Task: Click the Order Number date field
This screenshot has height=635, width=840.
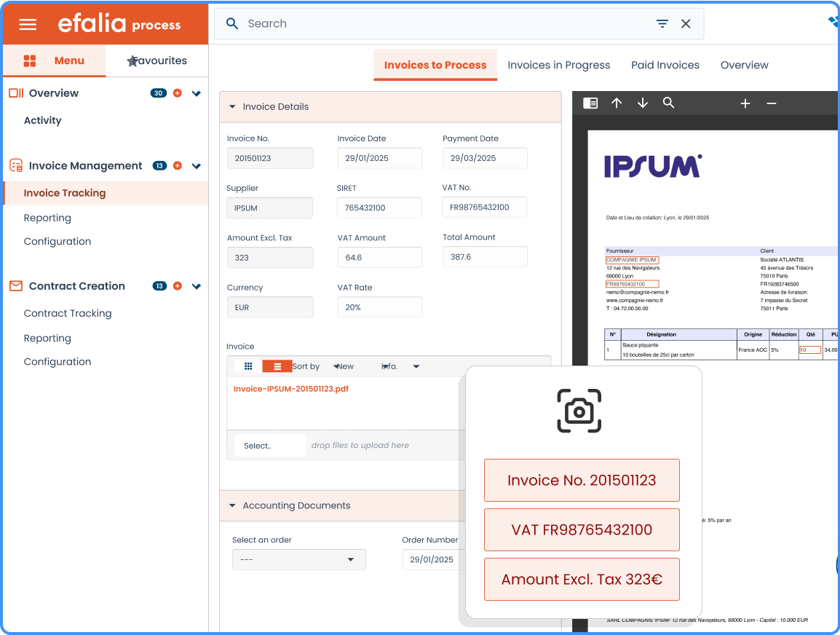Action: [433, 559]
